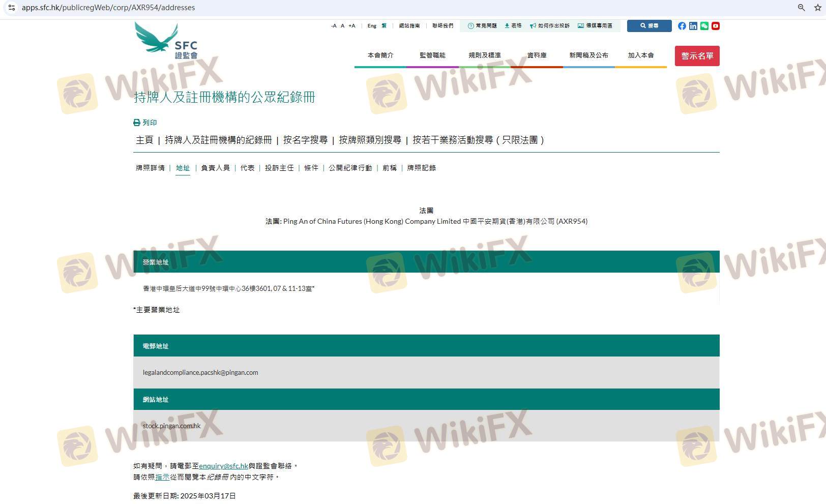Click the printer icon beside 列印

137,123
